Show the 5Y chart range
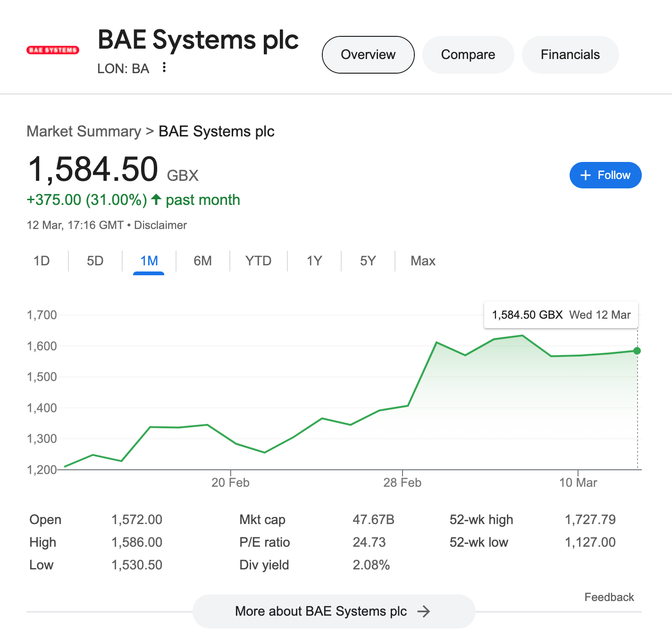The height and width of the screenshot is (644, 672). tap(368, 261)
